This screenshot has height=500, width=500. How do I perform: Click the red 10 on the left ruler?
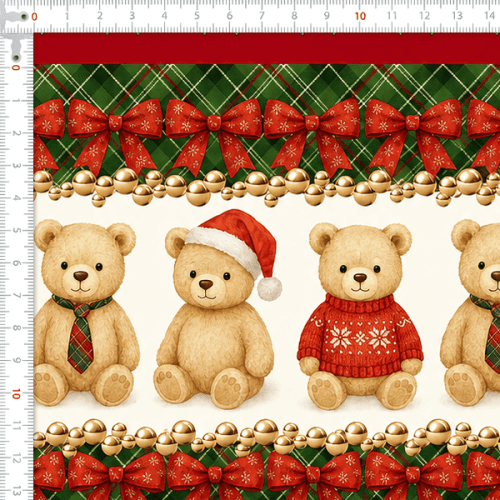[x=16, y=394]
